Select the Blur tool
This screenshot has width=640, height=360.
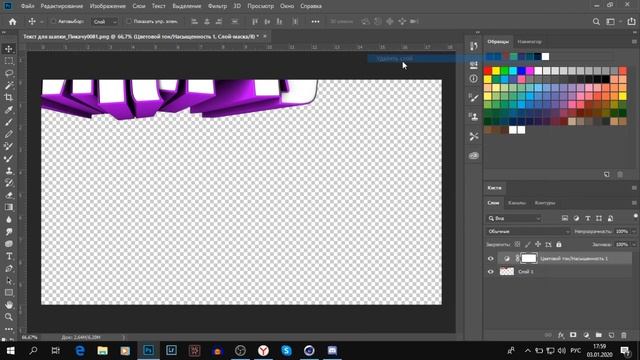tap(9, 220)
